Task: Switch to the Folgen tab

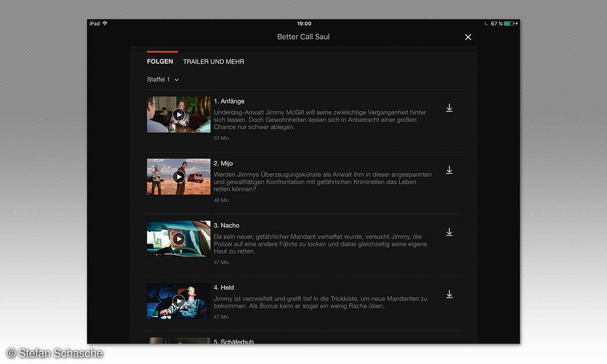Action: pos(160,62)
